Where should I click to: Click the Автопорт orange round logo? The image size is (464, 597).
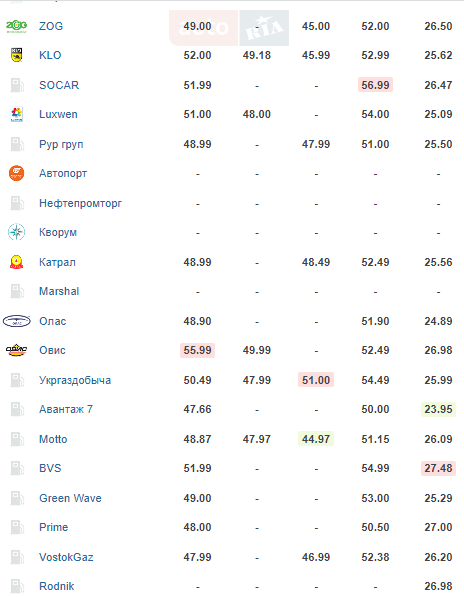click(16, 173)
